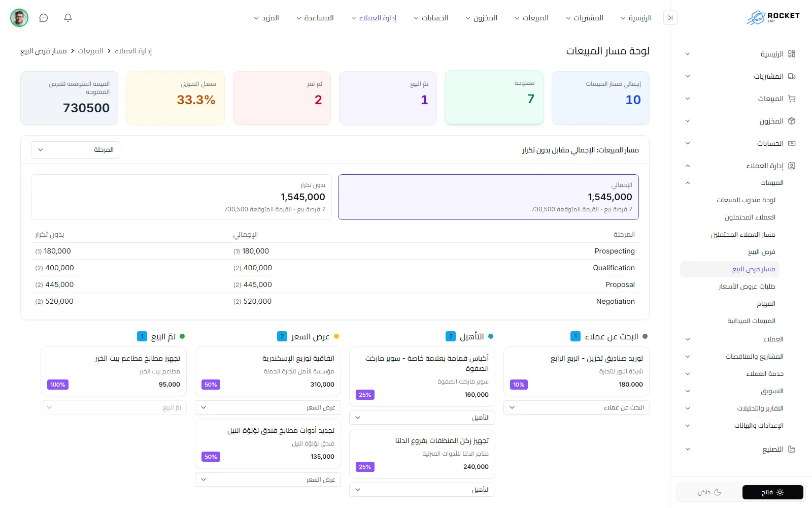
Task: Click the الحسابات cash icon in sidebar
Action: click(x=792, y=143)
